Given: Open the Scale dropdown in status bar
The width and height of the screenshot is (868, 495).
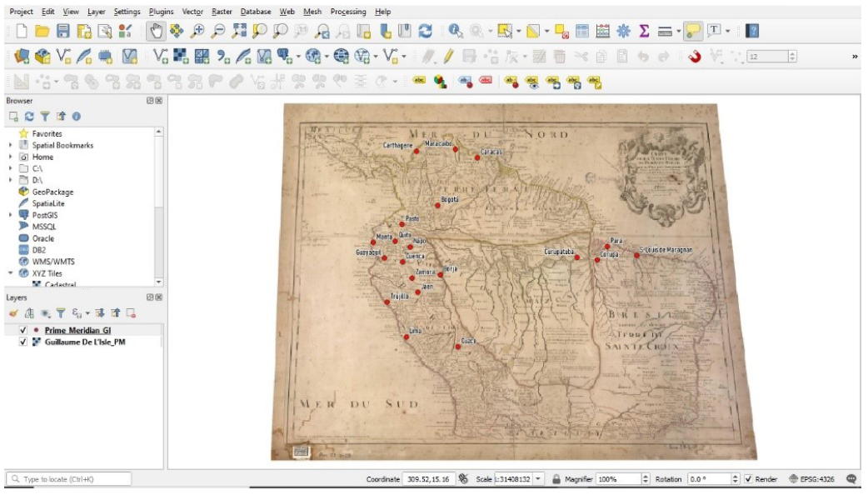Looking at the screenshot, I should coord(538,479).
